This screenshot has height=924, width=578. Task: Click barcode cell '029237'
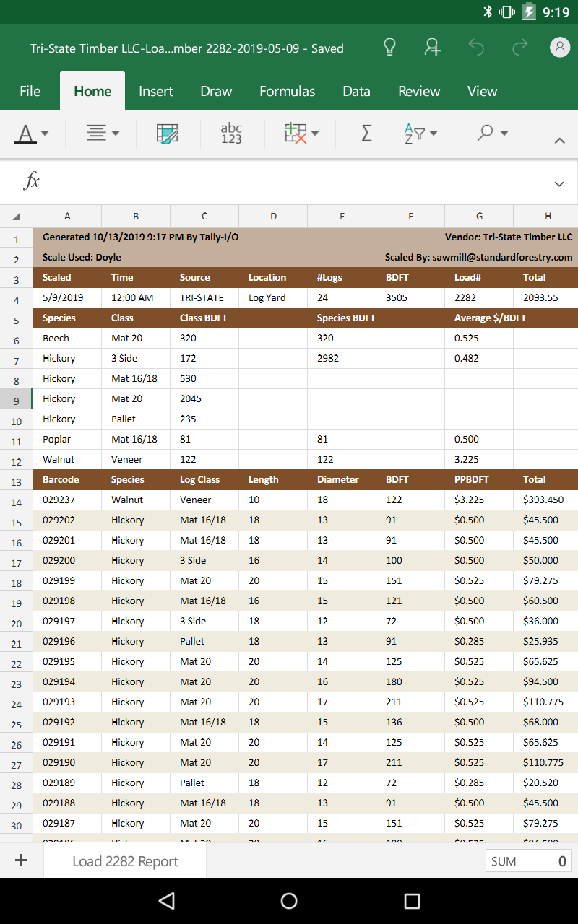(x=67, y=500)
